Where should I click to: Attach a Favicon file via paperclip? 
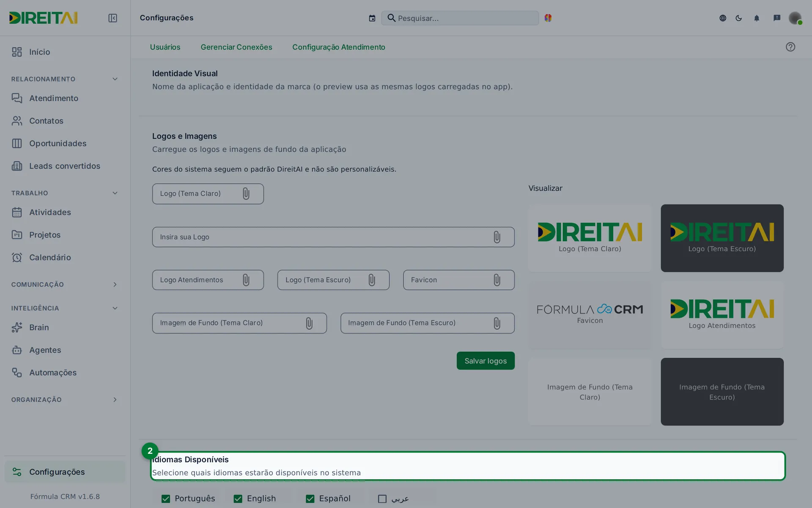[x=497, y=280]
